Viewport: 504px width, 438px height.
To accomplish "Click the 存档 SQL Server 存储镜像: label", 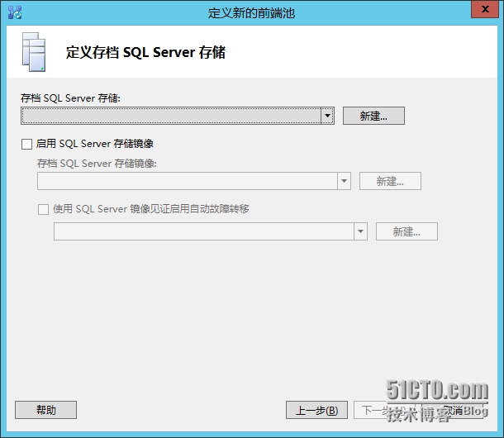I will coord(97,164).
